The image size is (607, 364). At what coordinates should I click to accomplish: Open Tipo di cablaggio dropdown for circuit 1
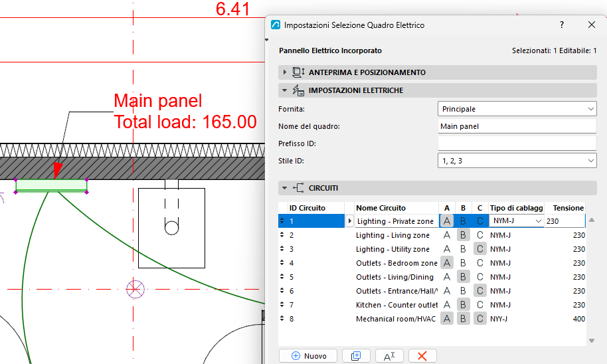517,221
